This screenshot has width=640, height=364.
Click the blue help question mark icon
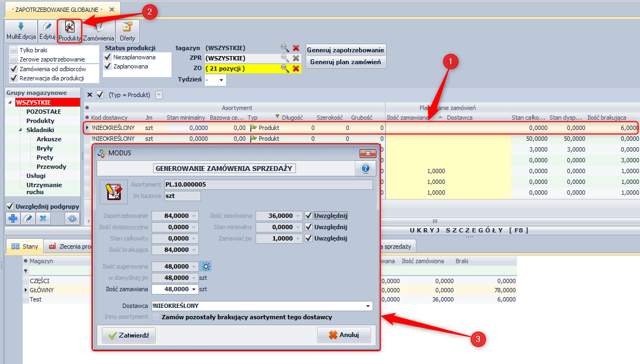[x=365, y=168]
